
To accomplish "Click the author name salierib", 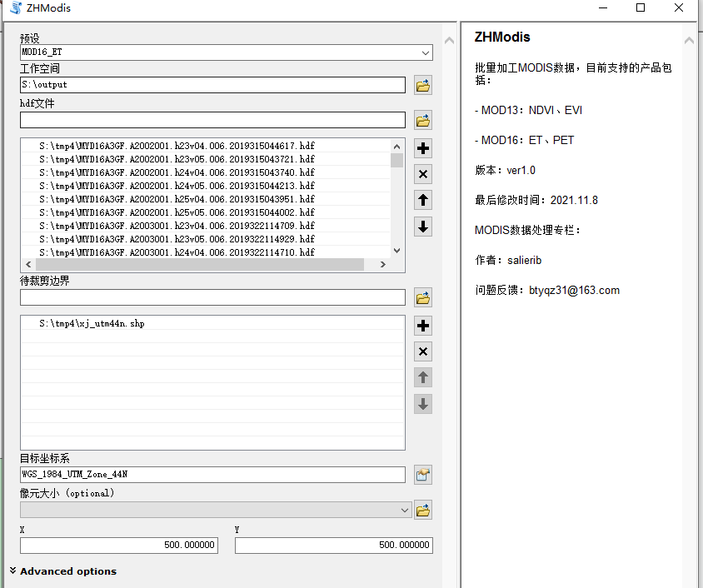I will tap(525, 261).
